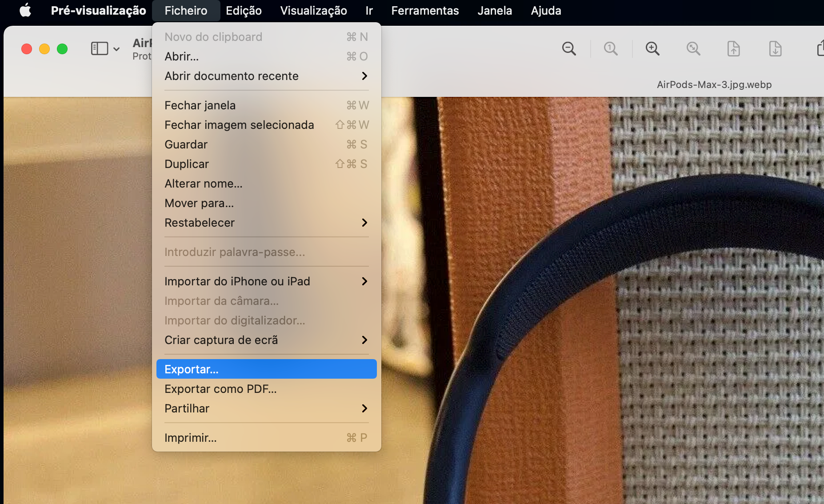Click the actual size magnifier icon
The image size is (824, 504).
click(611, 48)
